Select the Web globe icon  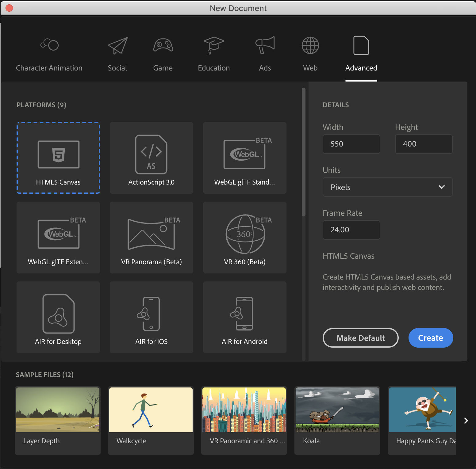pos(310,45)
